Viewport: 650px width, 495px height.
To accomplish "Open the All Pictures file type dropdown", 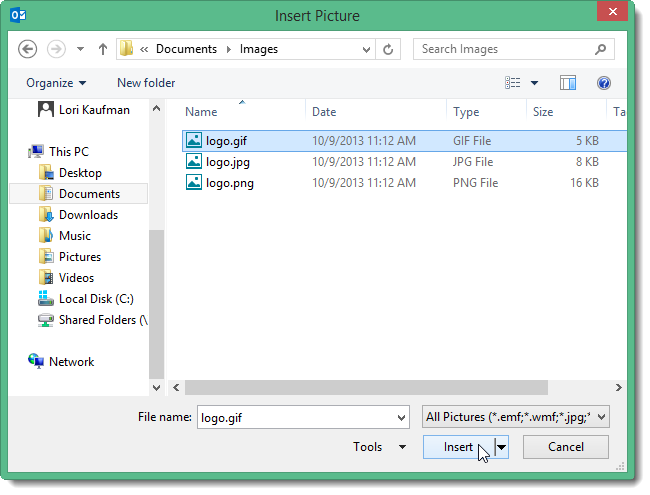I will click(516, 417).
